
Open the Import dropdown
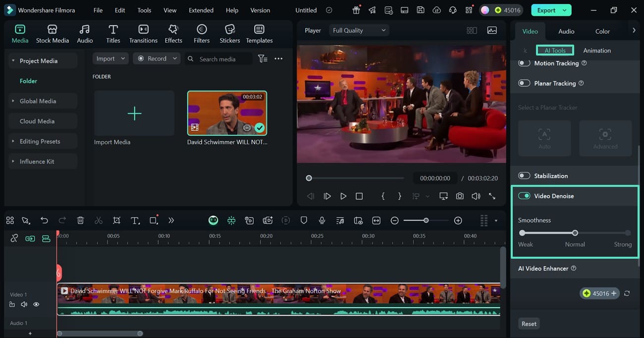(x=110, y=58)
